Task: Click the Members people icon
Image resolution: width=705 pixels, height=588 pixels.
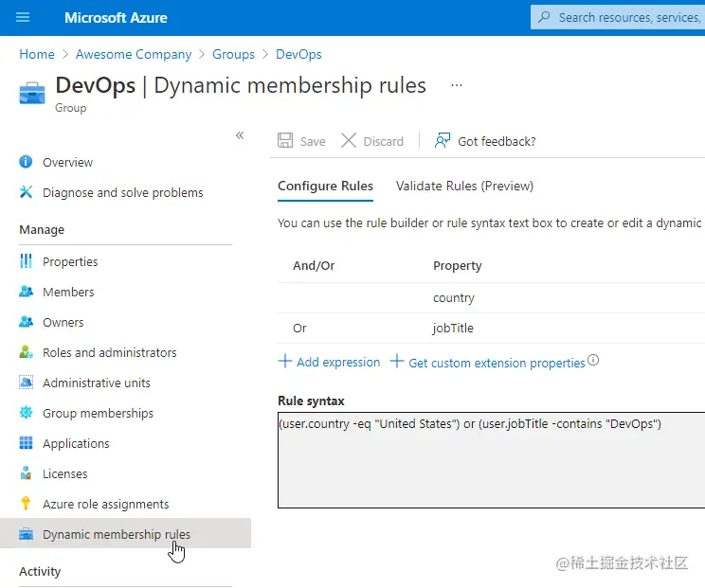Action: coord(26,292)
